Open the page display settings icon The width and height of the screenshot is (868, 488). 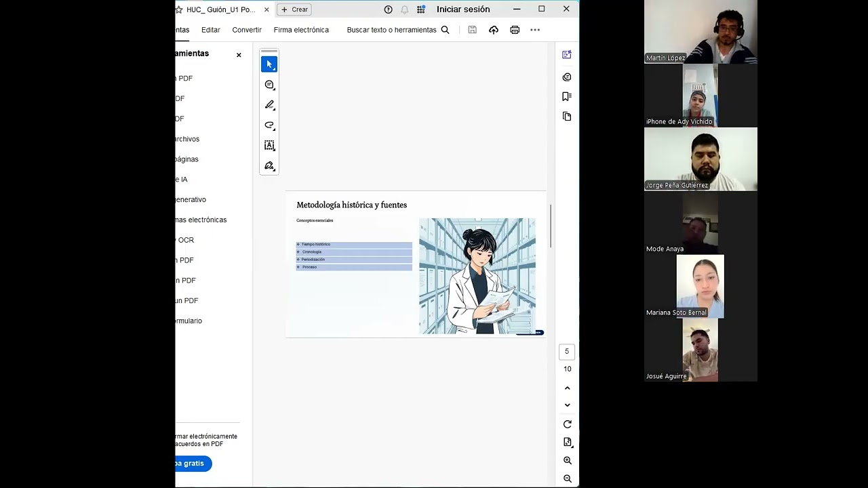568,442
